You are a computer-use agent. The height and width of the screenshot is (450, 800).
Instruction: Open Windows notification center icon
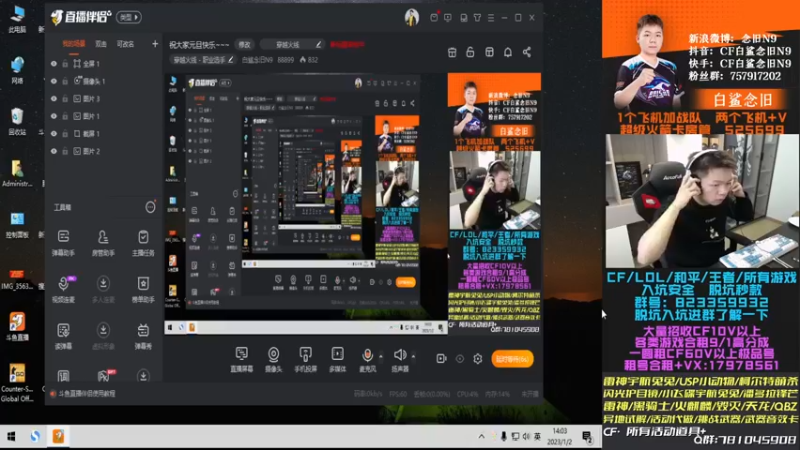587,436
